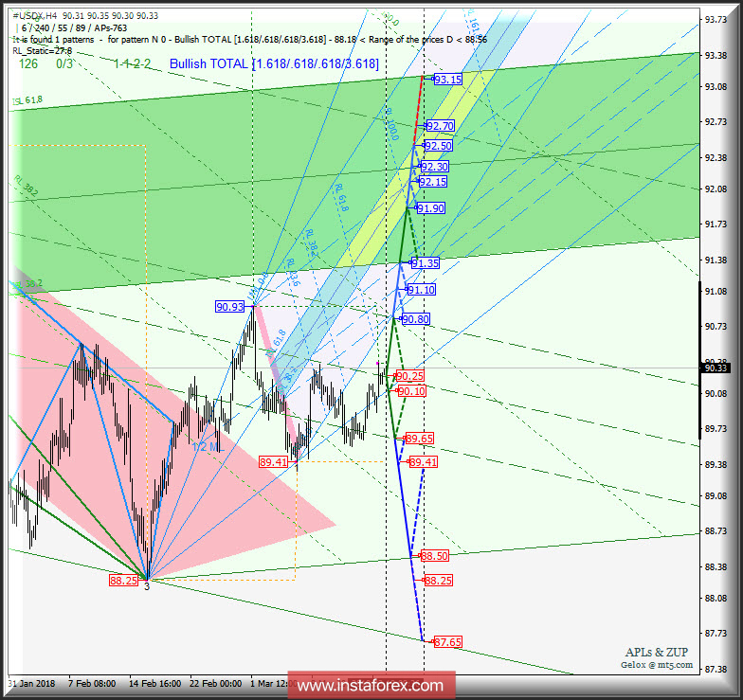The image size is (743, 700).
Task: Click the large blue Bullish TOTAL pattern heading
Action: [x=275, y=63]
